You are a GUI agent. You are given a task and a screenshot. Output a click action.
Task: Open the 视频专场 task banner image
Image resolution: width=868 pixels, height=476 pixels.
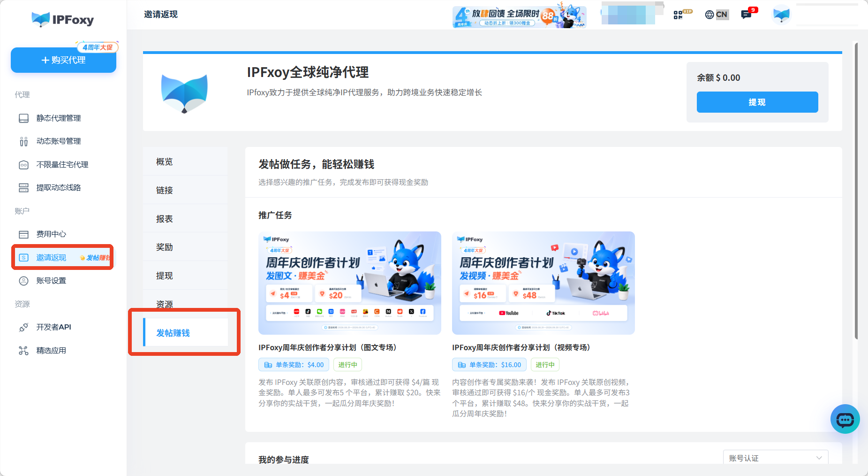click(x=543, y=283)
